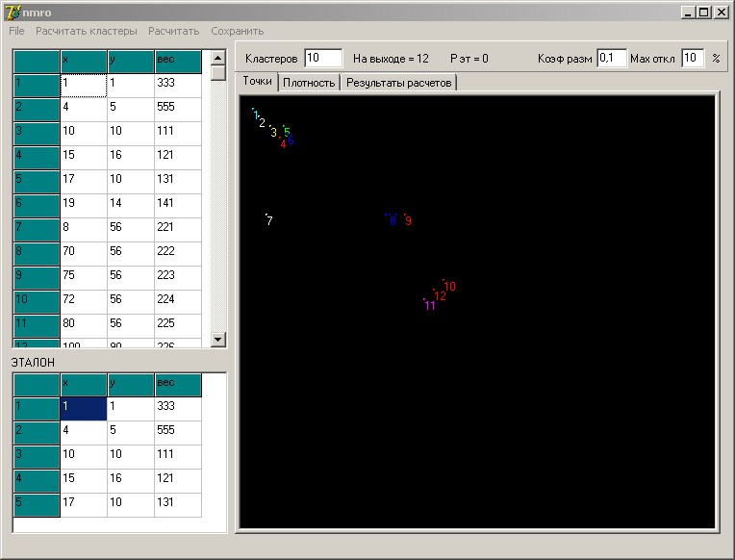Click the up arrow of the table scrollbar
This screenshot has height=560, width=735.
click(x=218, y=58)
